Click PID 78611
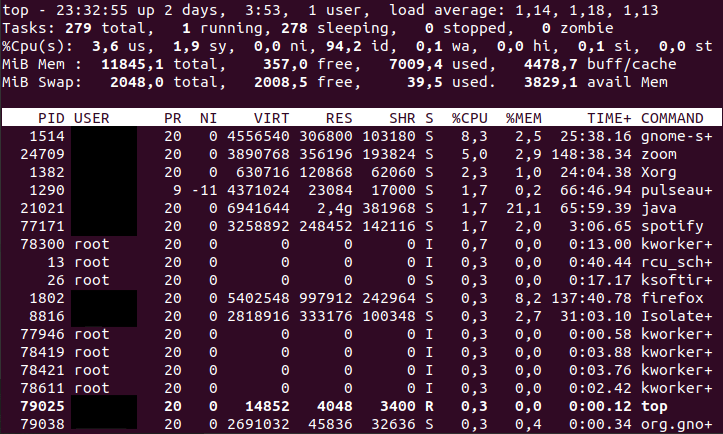 click(x=42, y=388)
